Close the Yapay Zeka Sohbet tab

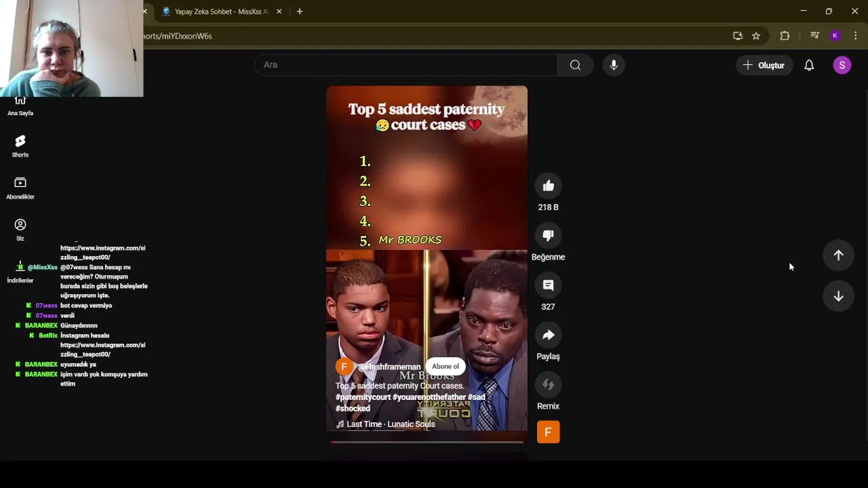tap(279, 12)
